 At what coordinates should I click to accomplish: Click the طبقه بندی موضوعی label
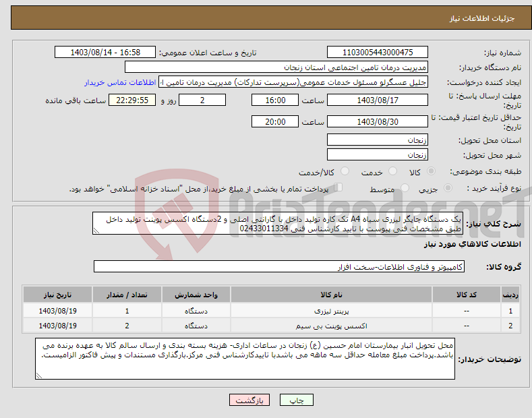coord(485,172)
